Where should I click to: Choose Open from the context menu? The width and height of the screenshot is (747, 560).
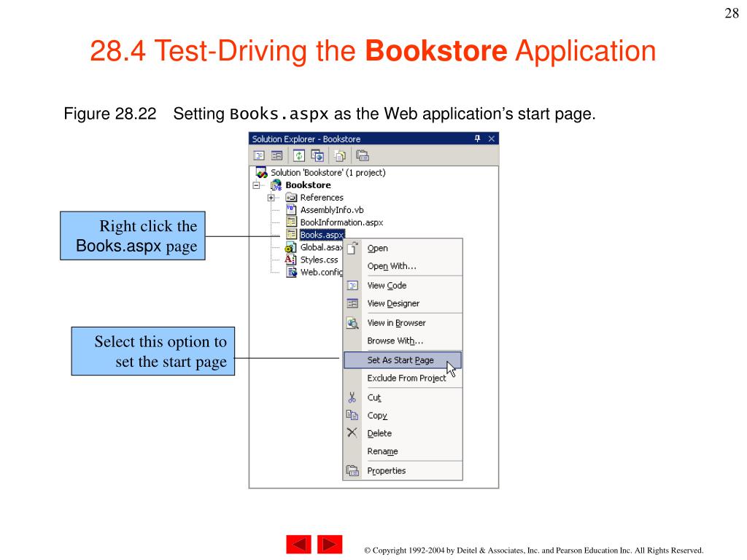coord(403,248)
